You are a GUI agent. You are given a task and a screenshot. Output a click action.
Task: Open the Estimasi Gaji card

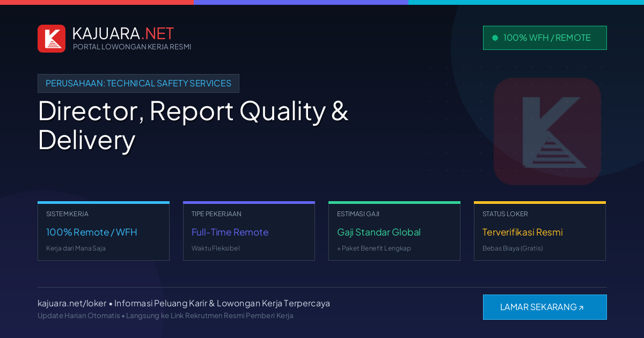click(x=394, y=231)
